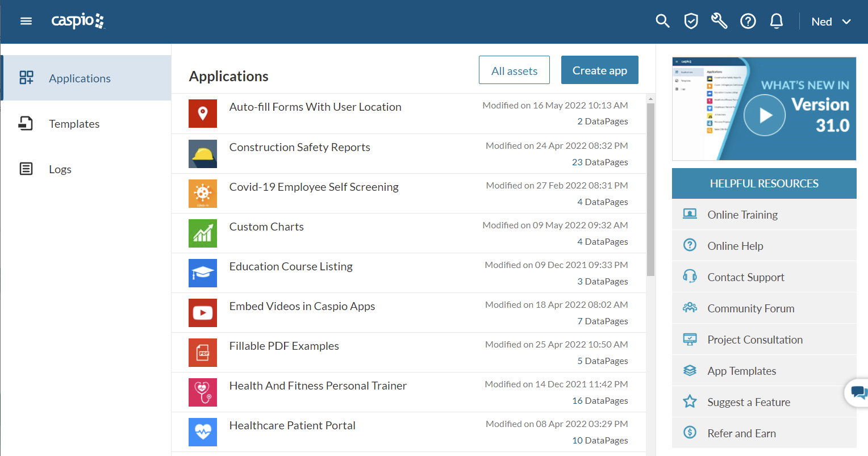The image size is (868, 456).
Task: Open the Community Forum link
Action: point(750,308)
